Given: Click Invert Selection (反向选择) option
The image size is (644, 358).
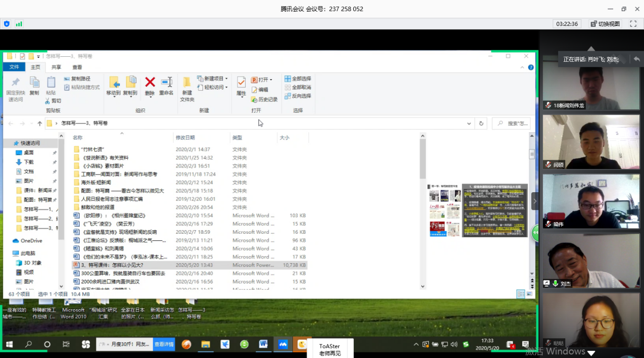Looking at the screenshot, I should (298, 96).
